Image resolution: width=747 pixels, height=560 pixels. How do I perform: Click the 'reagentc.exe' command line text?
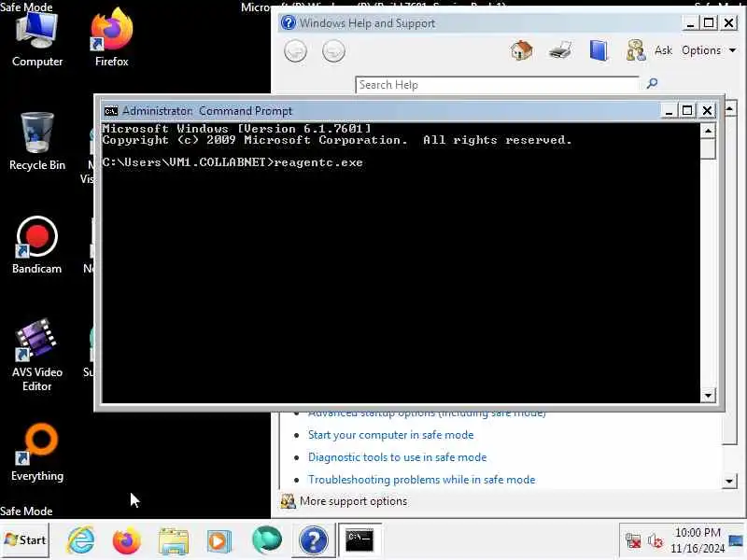[x=318, y=162]
